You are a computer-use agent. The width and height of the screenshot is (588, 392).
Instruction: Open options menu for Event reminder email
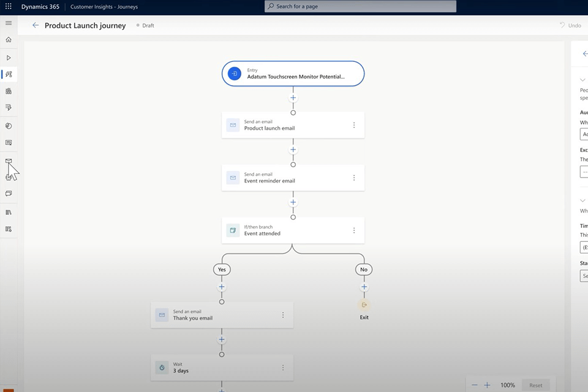[354, 178]
